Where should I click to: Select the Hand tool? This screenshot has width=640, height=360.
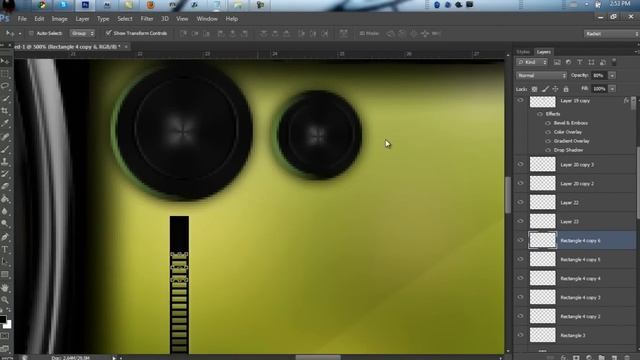coord(5,288)
